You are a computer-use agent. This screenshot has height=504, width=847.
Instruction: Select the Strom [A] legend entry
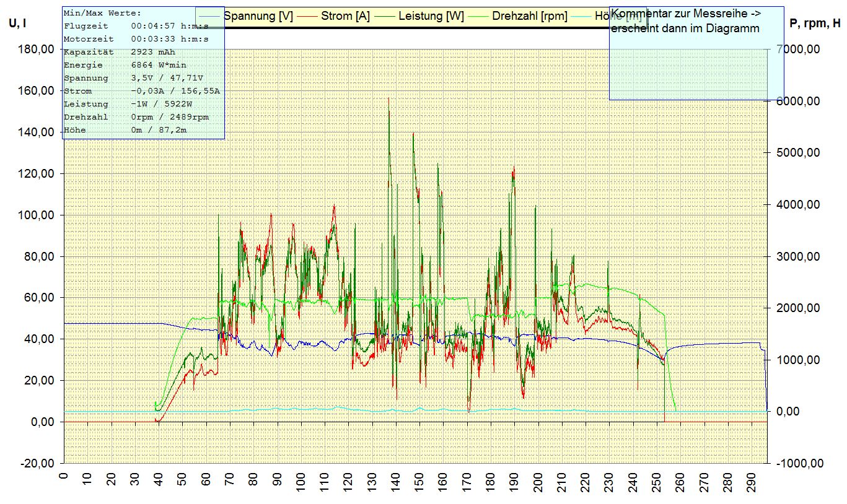pos(345,16)
